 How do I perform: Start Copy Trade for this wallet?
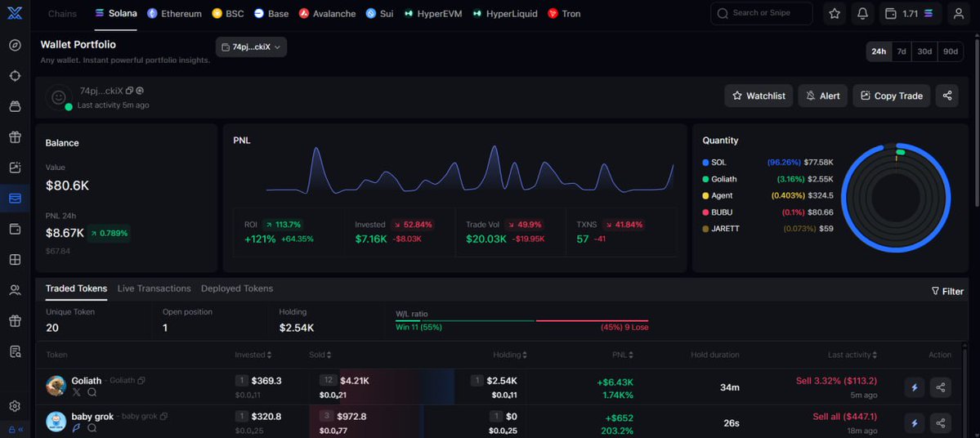click(x=891, y=96)
